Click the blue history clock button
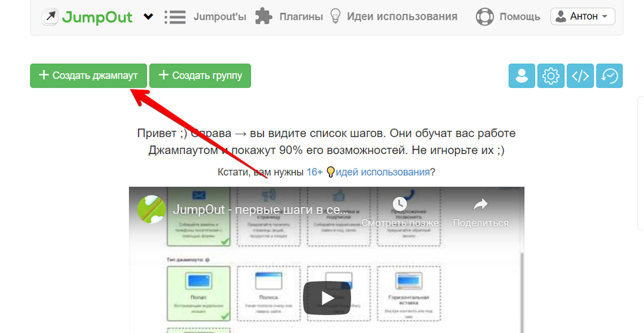The image size is (644, 333). click(609, 76)
